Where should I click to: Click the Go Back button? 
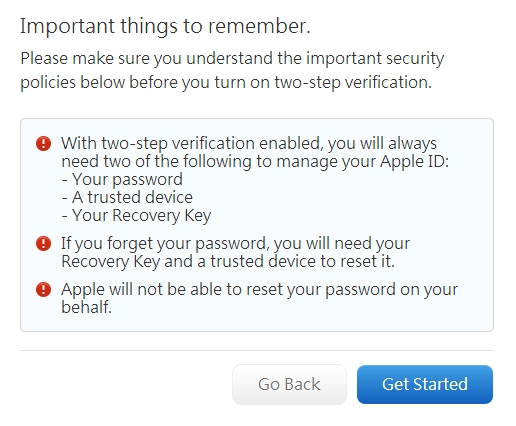coord(289,384)
